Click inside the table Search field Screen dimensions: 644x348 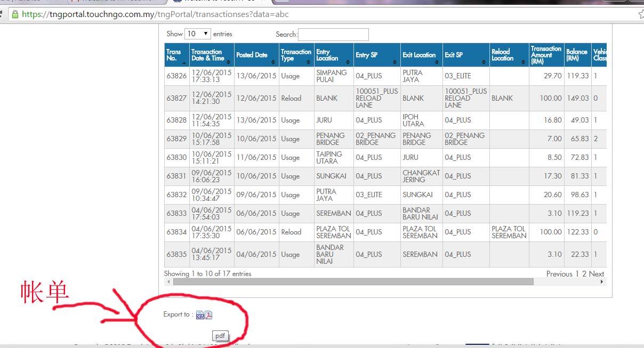(x=333, y=34)
